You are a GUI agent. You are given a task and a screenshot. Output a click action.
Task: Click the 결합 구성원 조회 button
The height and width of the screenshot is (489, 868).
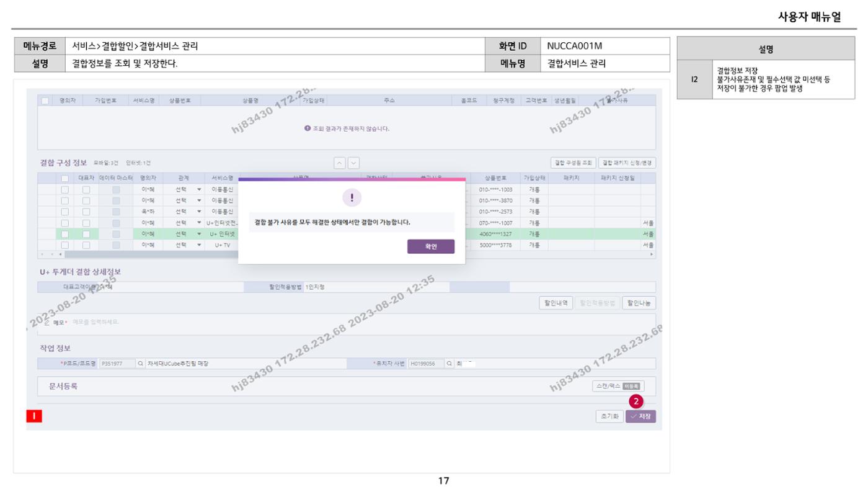point(573,163)
